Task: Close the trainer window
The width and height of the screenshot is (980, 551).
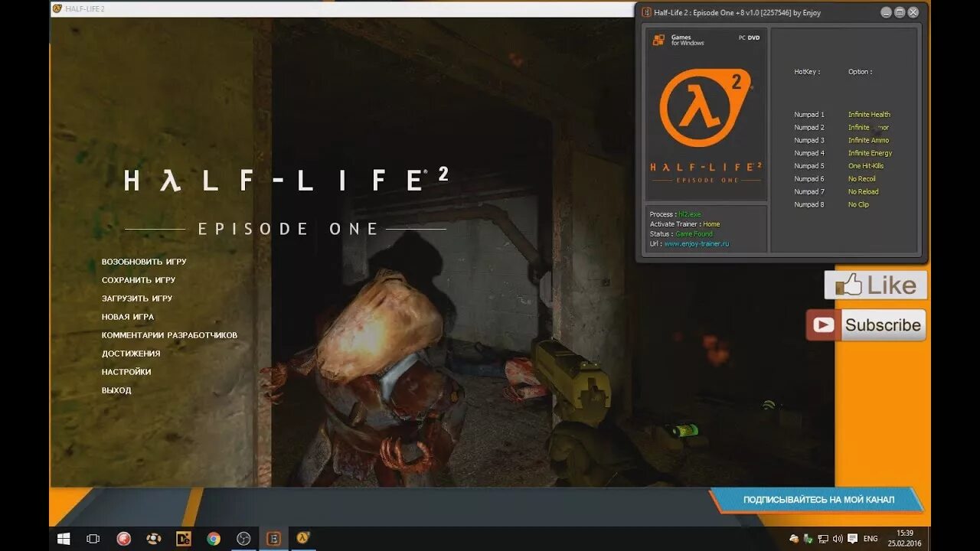Action: [913, 12]
